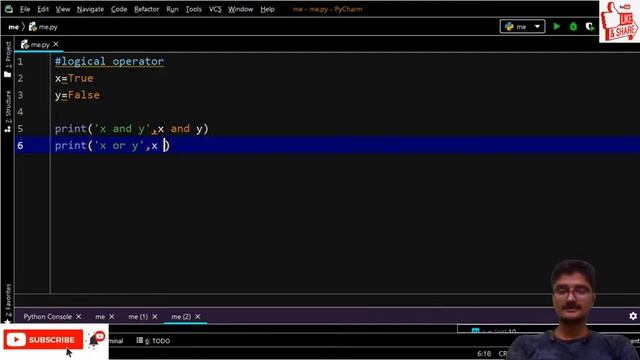Close the me.py editor tab
Screen dimensions: 640x360
click(x=56, y=44)
